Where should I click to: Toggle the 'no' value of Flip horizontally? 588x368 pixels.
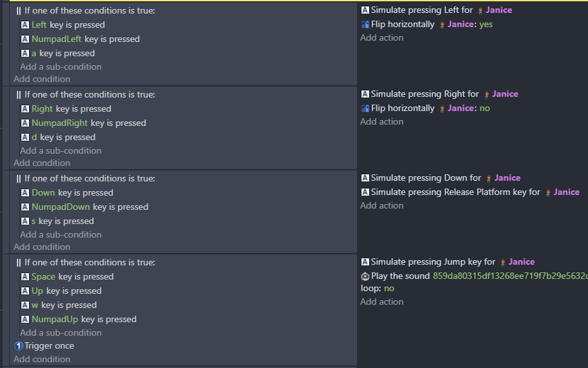coord(485,108)
